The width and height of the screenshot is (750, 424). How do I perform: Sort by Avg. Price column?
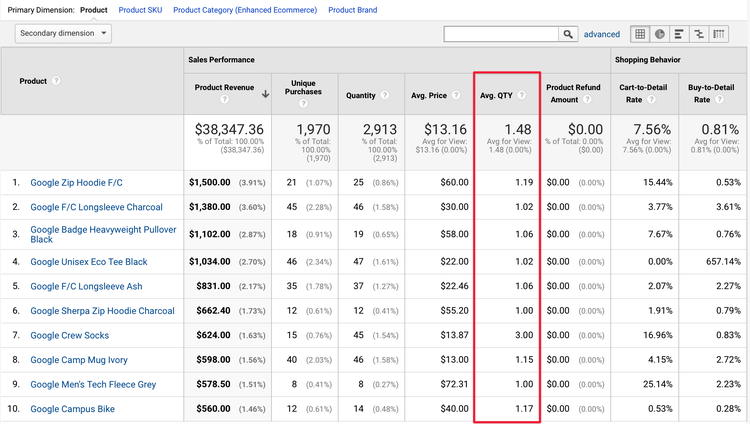coord(429,95)
